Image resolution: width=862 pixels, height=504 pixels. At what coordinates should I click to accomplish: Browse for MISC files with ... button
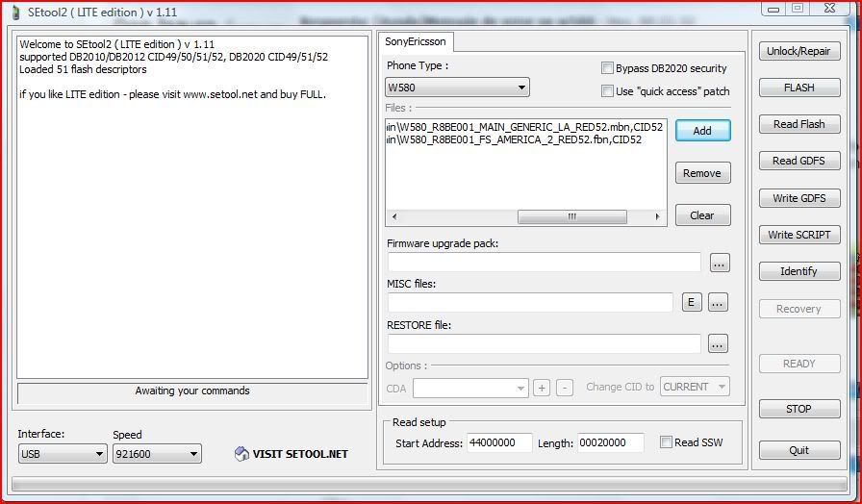point(718,302)
